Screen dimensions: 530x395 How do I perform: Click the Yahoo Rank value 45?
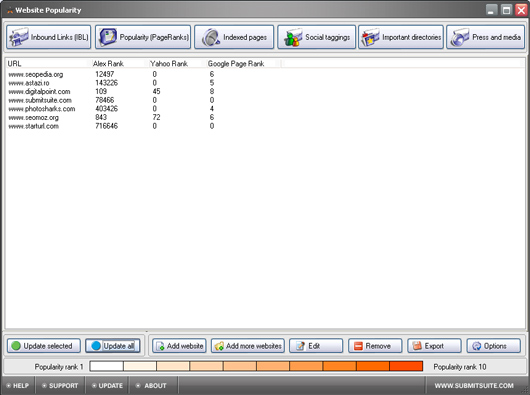click(x=156, y=91)
